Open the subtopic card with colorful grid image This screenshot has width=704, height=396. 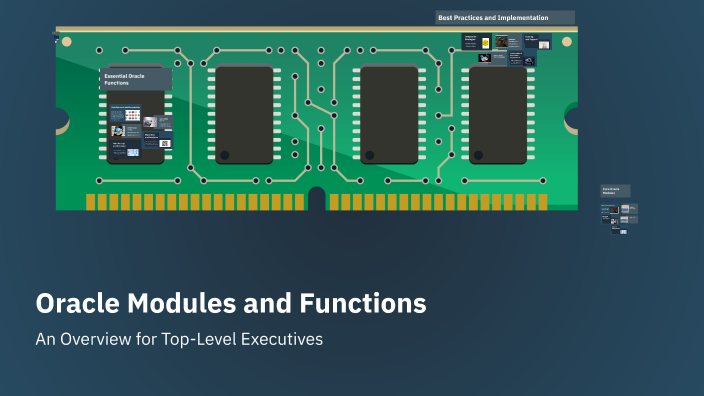(125, 113)
